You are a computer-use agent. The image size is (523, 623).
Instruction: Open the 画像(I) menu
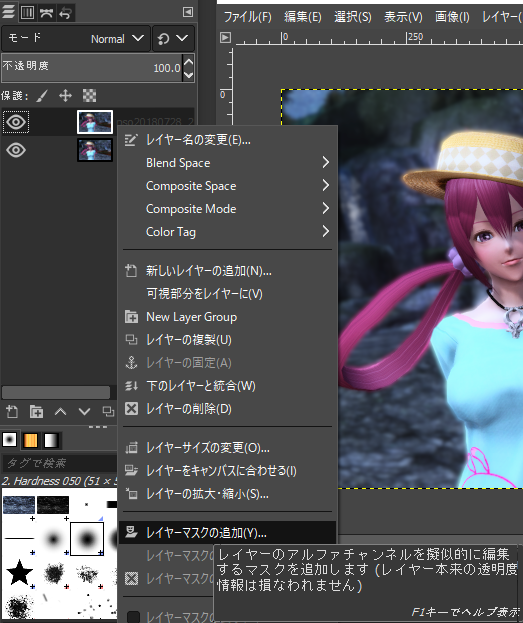tap(452, 17)
